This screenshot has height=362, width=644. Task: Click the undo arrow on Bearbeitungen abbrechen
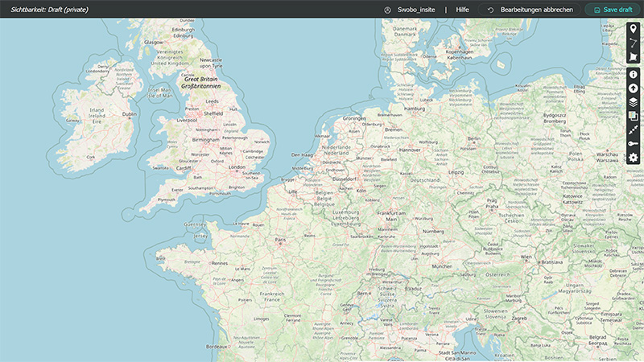[490, 10]
